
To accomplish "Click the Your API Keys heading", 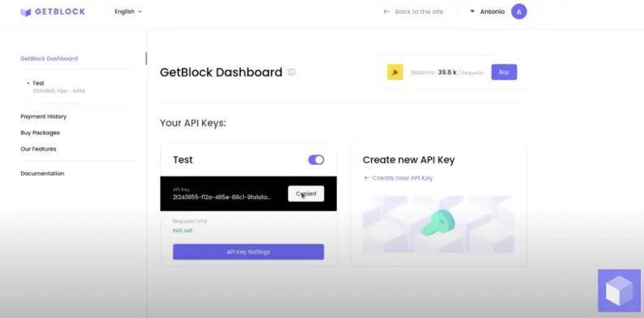I will pos(193,123).
